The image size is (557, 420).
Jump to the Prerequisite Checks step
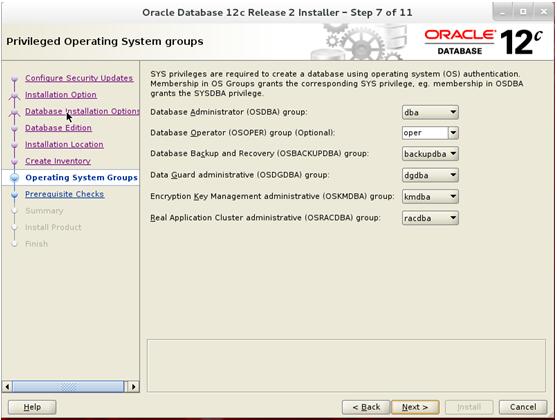(x=65, y=194)
